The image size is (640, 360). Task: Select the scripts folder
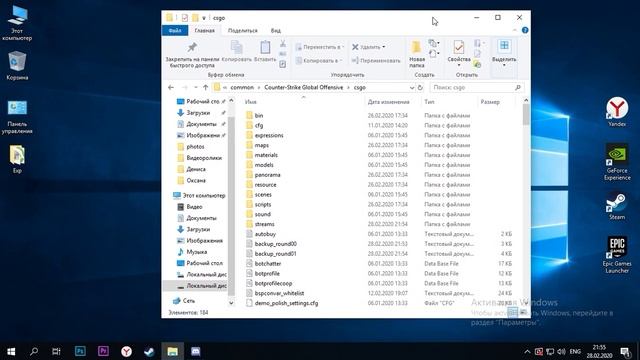tap(263, 204)
